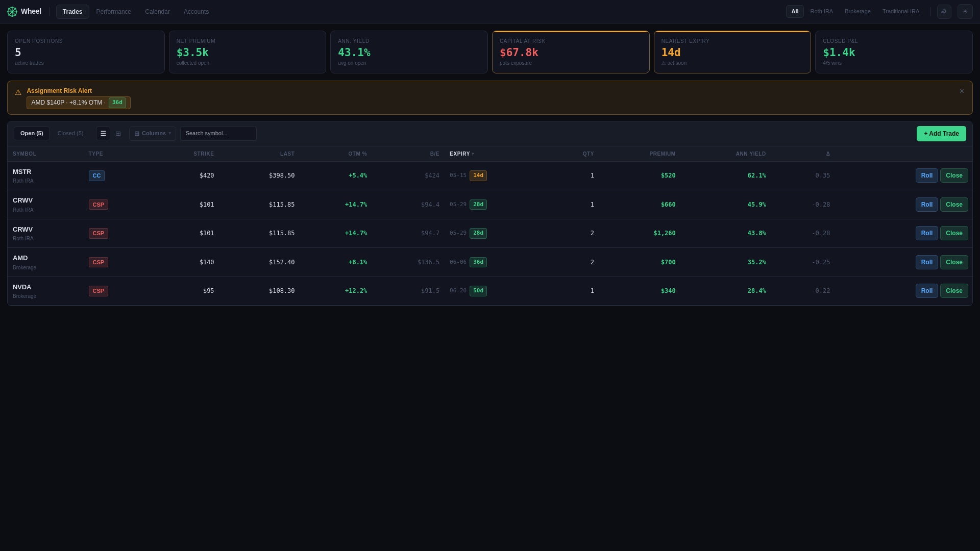Image resolution: width=980 pixels, height=551 pixels.
Task: Click the refresh icon in the top bar
Action: point(944,12)
